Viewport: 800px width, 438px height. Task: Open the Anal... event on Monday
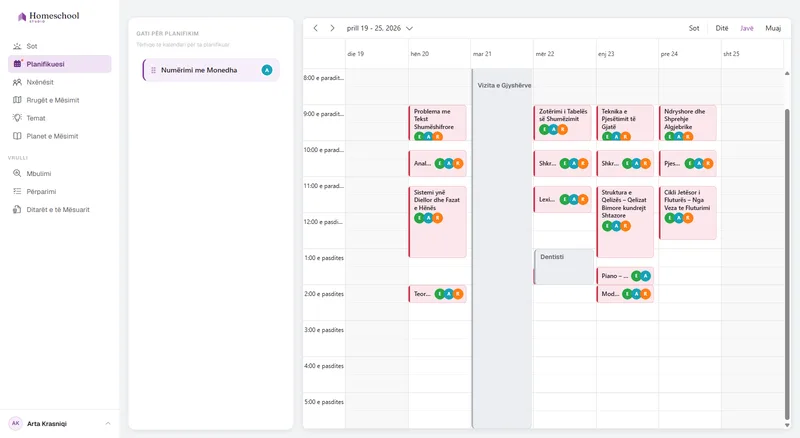[x=437, y=163]
